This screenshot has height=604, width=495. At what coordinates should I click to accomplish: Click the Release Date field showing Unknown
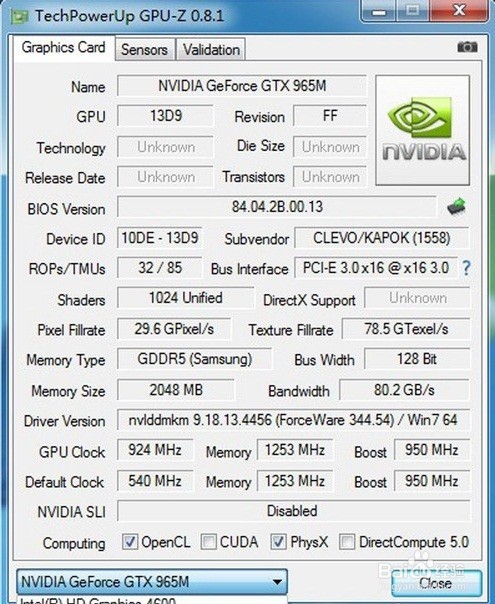point(165,177)
